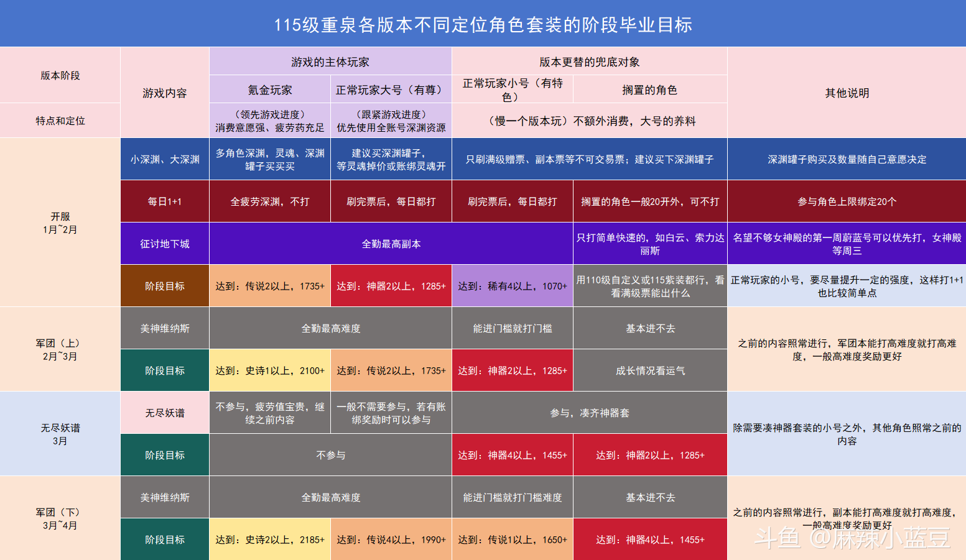Click the 军团（下）3月~4月 stage cell
966x560 pixels.
pyautogui.click(x=60, y=518)
